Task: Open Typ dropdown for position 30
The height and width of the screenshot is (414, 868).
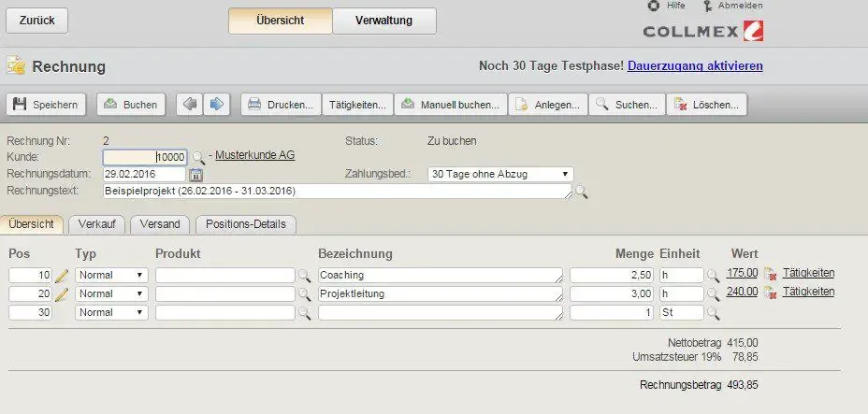Action: (111, 313)
